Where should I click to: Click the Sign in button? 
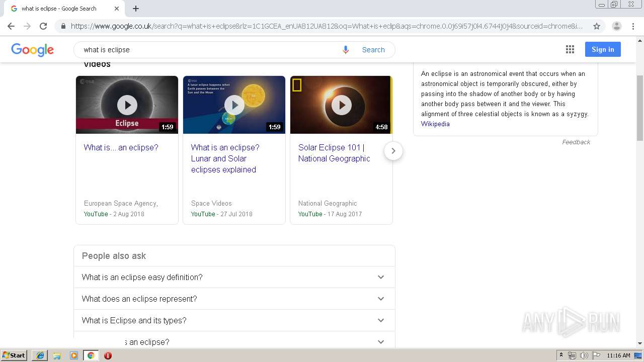point(603,49)
